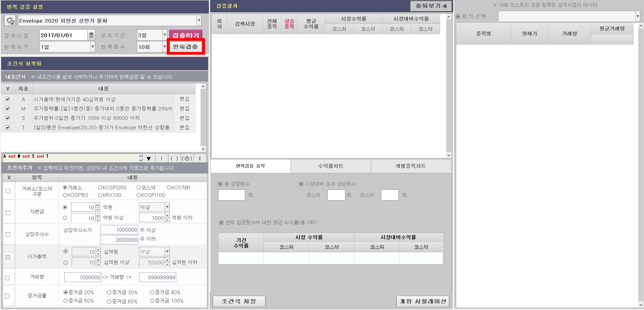Select the KRX100 radio button

(100, 195)
